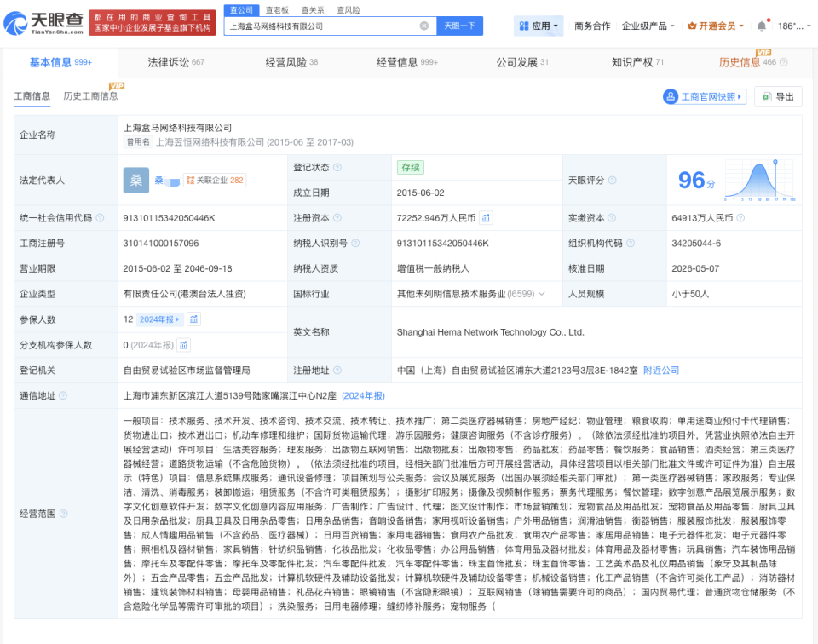Open the (2024年报) link in 通信地址
The image size is (818, 644).
point(363,396)
